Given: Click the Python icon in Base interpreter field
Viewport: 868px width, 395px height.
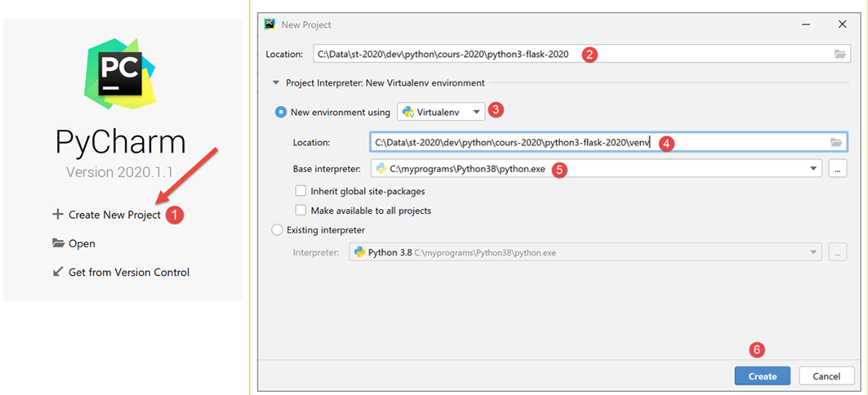Looking at the screenshot, I should [x=381, y=169].
